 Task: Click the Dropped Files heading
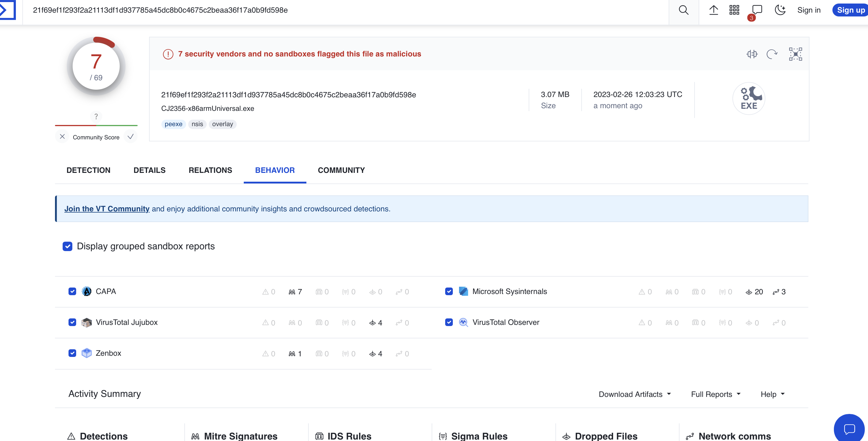pos(600,436)
